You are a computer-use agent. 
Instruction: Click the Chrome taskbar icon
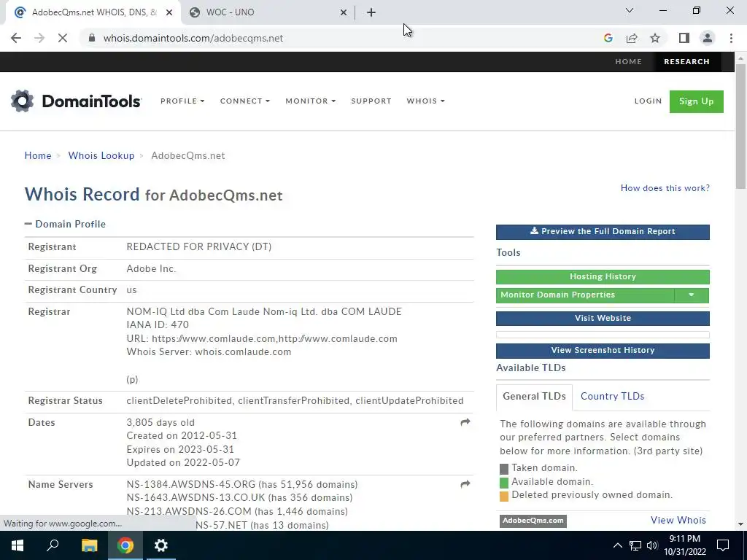[125, 545]
